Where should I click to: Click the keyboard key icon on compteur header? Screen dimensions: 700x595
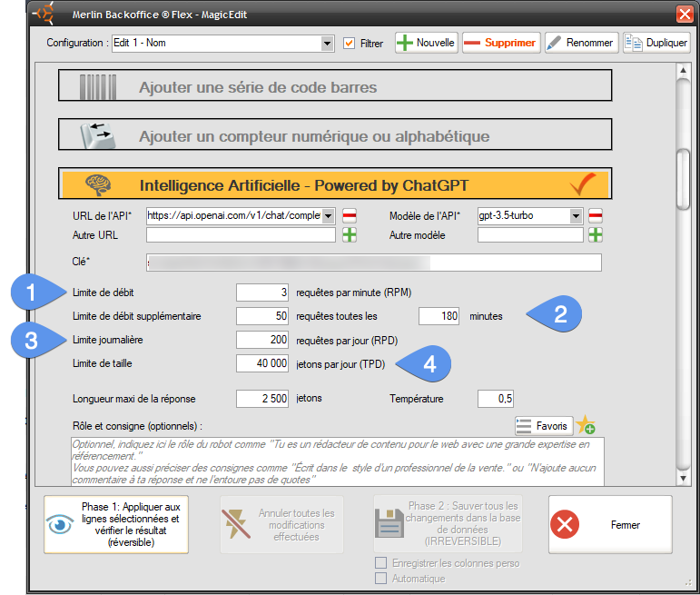pos(97,135)
